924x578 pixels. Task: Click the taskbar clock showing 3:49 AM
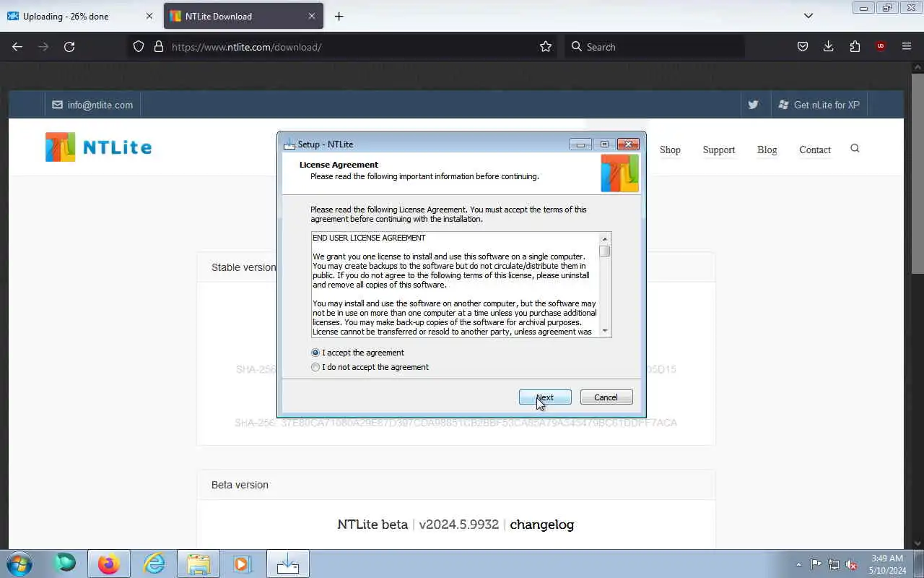click(887, 564)
